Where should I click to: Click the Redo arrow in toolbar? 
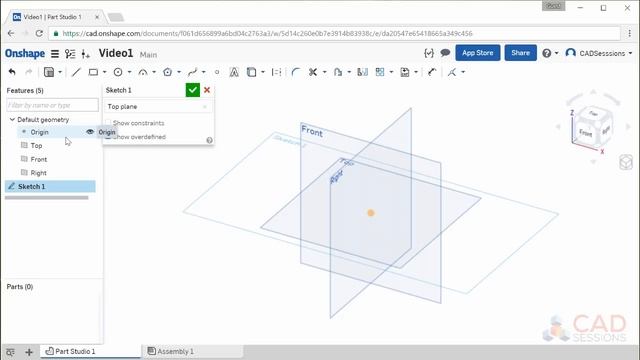[29, 72]
